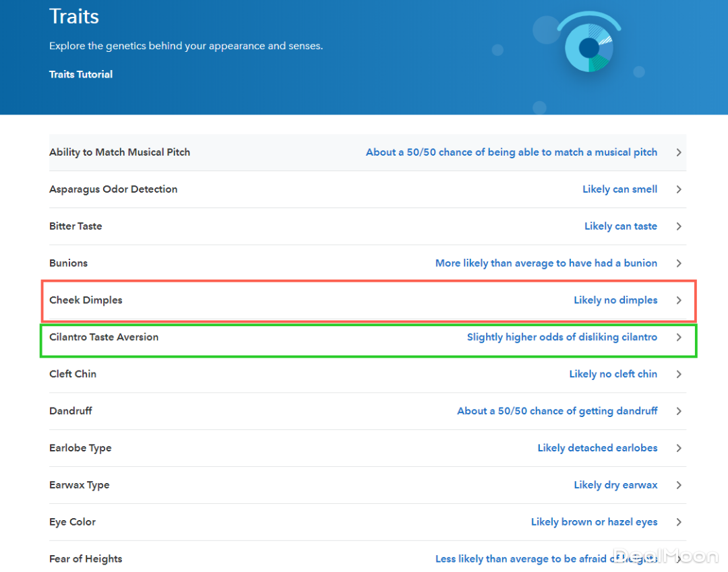The width and height of the screenshot is (728, 572).
Task: Open Cilantro Taste Aversion arrow icon
Action: [679, 337]
